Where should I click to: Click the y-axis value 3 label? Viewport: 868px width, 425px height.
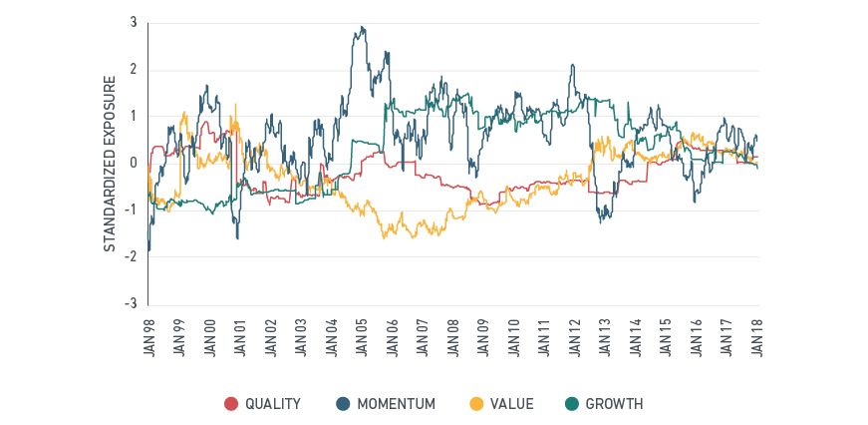click(x=135, y=22)
